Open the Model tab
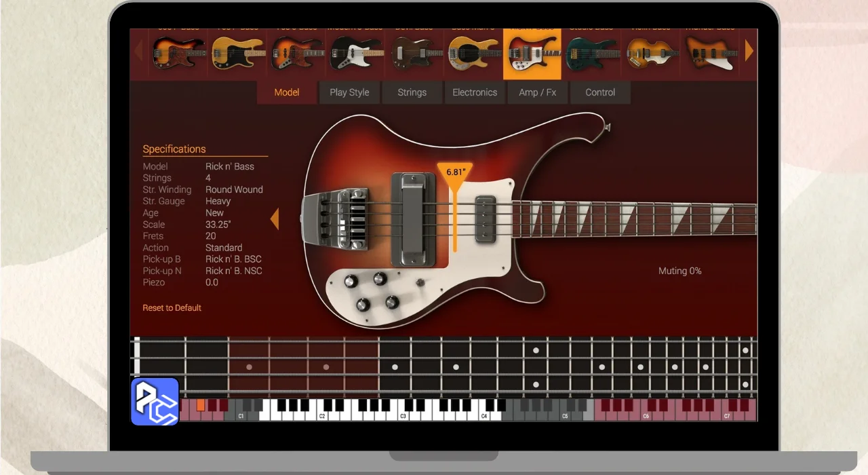Viewport: 868px width, 475px height. point(287,92)
